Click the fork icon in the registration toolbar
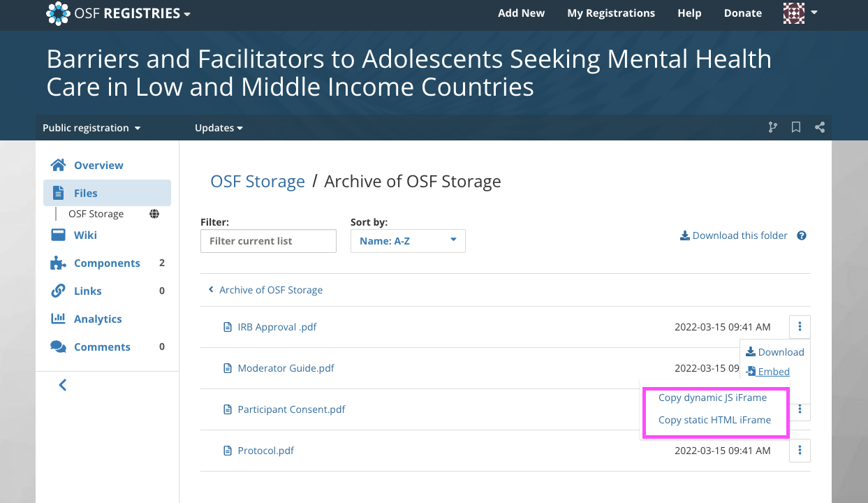Screen dimensions: 868x503 point(772,127)
